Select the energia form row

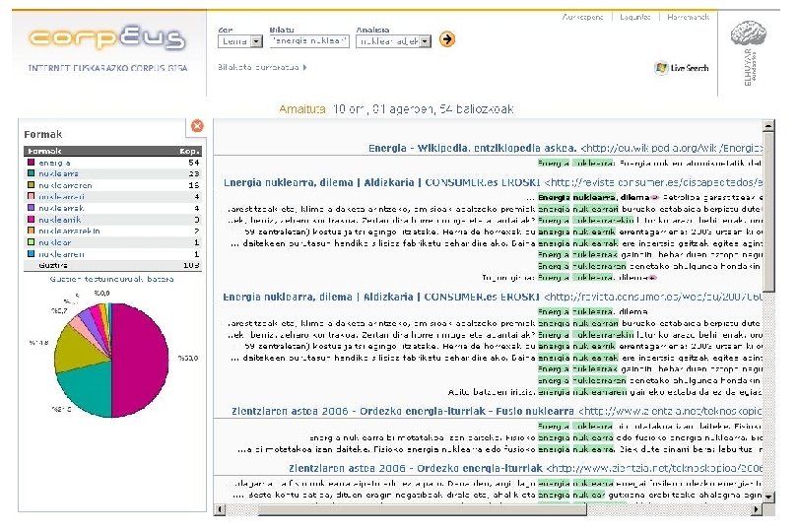(x=112, y=163)
